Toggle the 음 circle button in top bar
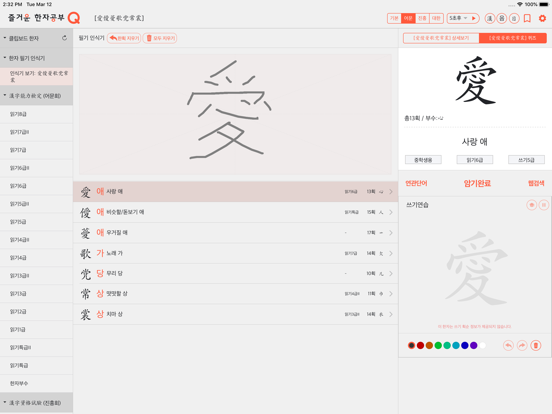Screen dimensions: 552x414 click(x=502, y=18)
